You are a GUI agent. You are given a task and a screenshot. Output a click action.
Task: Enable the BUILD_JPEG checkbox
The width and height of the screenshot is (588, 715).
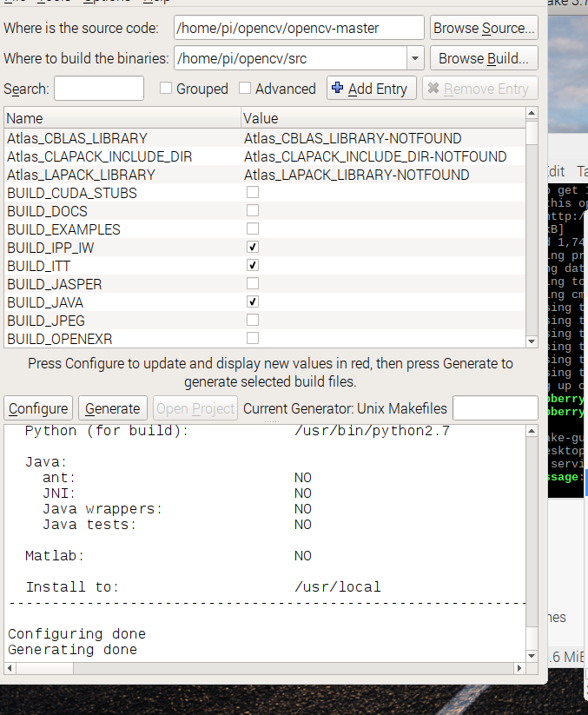253,320
